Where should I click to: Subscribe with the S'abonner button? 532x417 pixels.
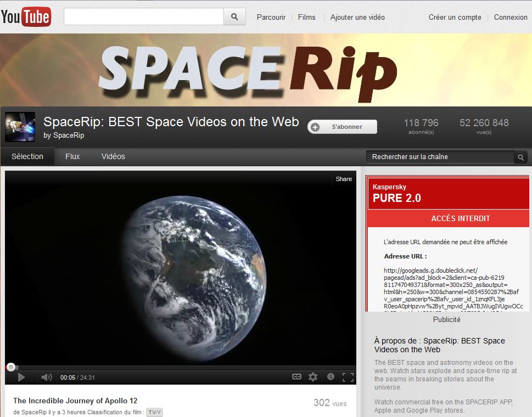pyautogui.click(x=343, y=127)
